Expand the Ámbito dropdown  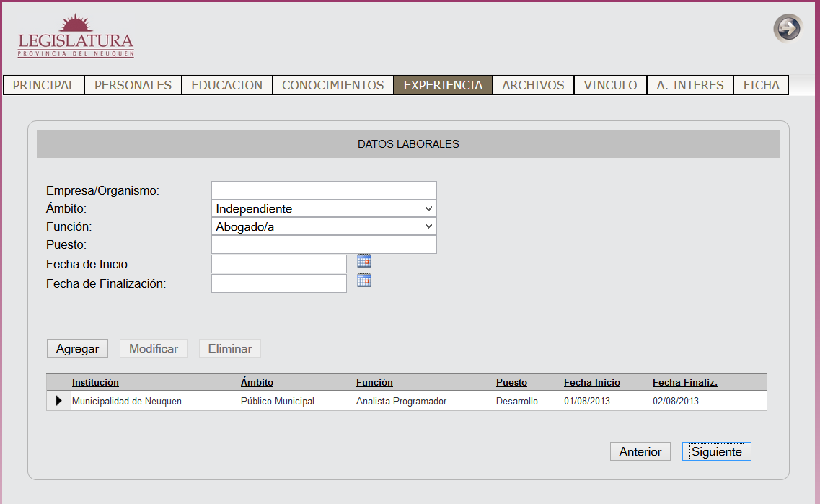tap(324, 208)
